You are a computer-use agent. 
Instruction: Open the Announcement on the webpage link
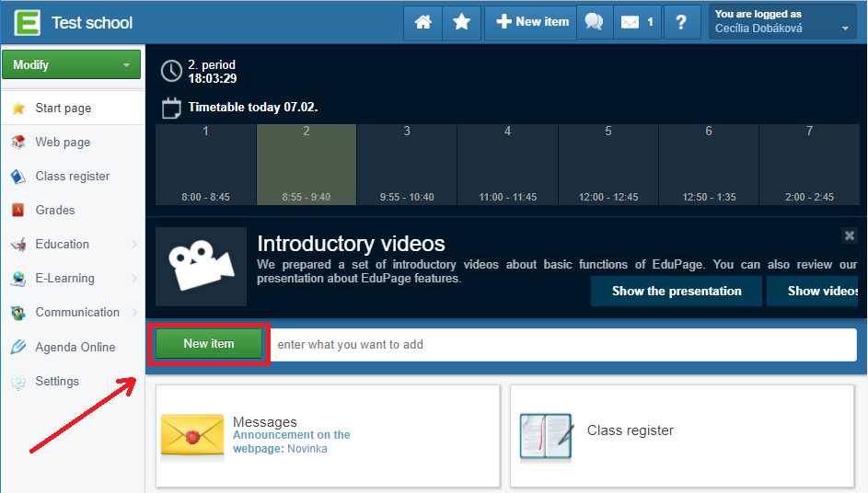pos(291,435)
